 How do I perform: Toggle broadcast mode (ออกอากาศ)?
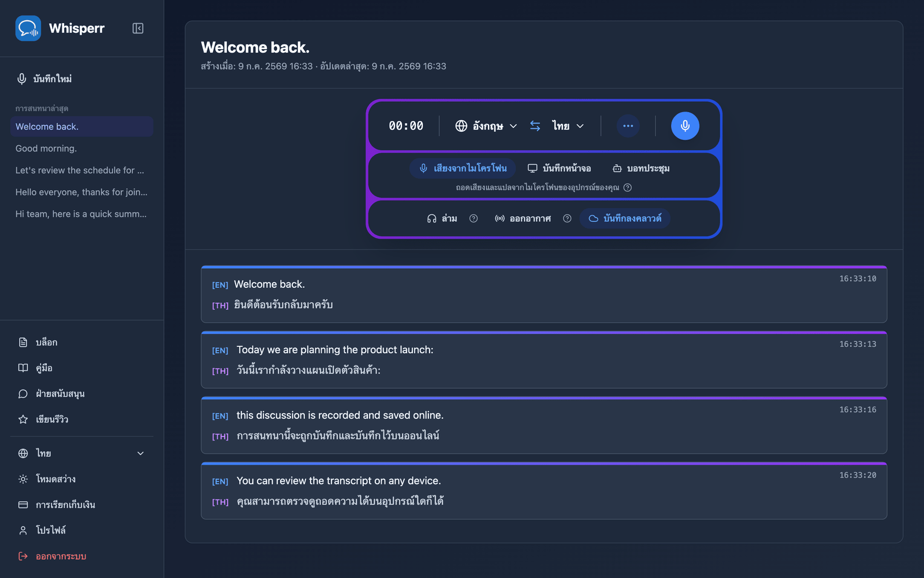click(x=523, y=218)
